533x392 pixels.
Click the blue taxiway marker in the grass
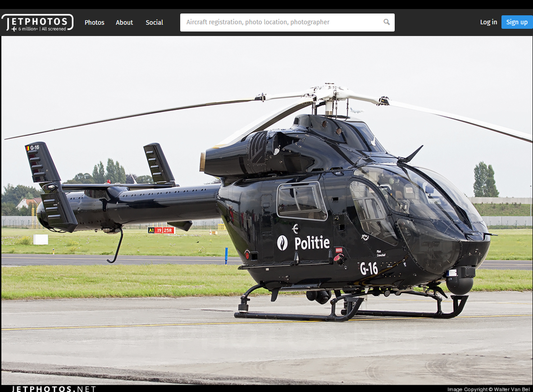click(x=226, y=255)
